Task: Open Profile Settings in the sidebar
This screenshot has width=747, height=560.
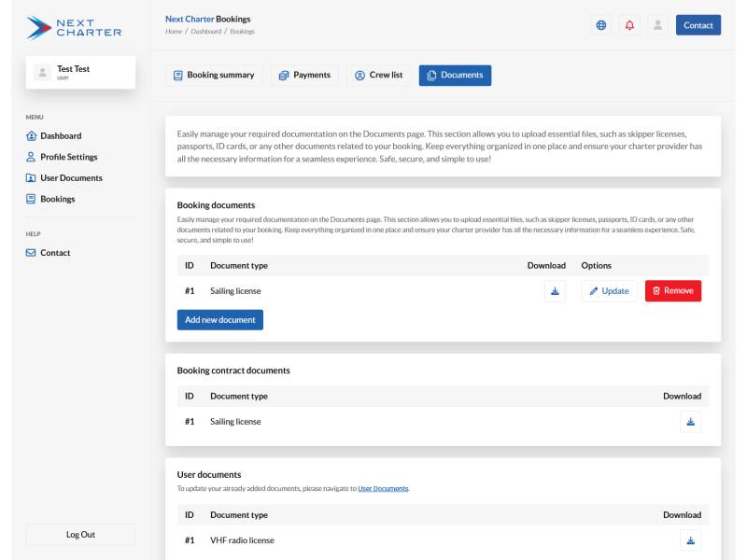Action: point(68,157)
